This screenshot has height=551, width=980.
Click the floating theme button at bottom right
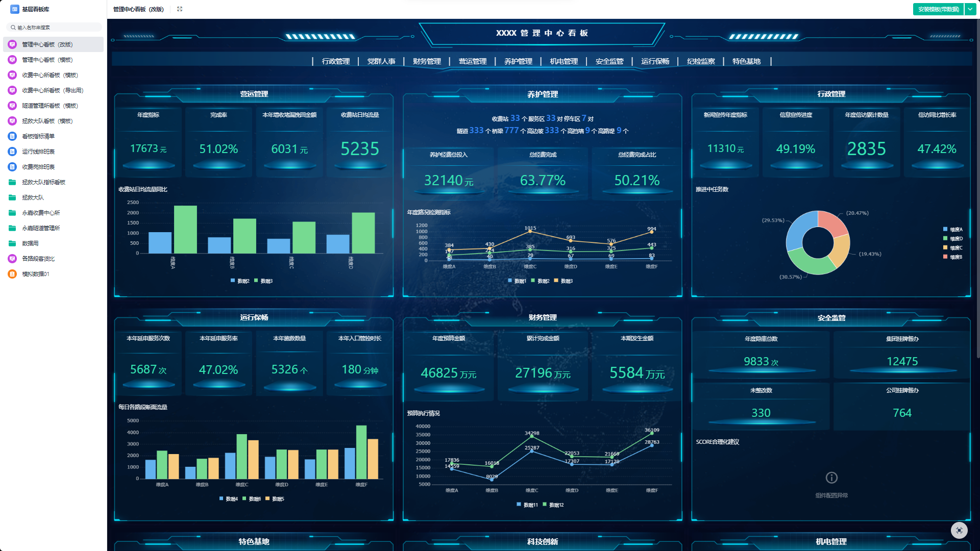tap(959, 530)
